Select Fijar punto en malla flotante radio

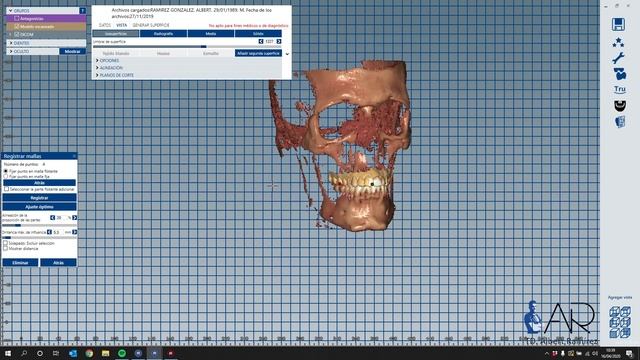click(x=6, y=171)
